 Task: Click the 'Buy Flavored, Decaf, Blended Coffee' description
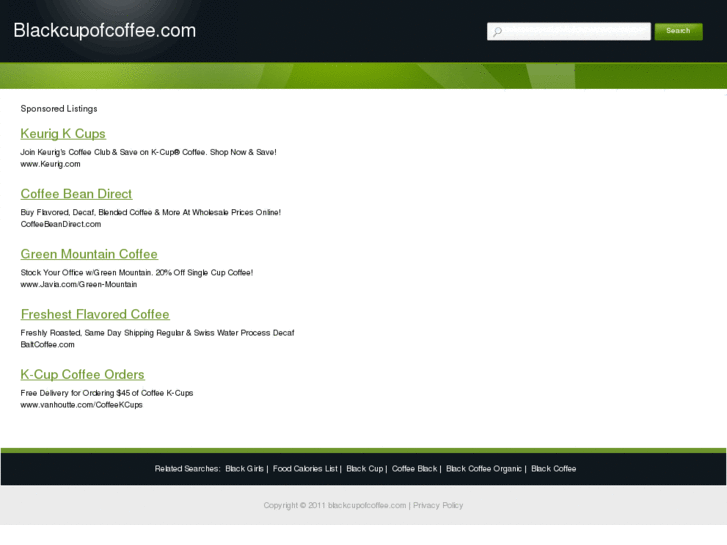[151, 212]
